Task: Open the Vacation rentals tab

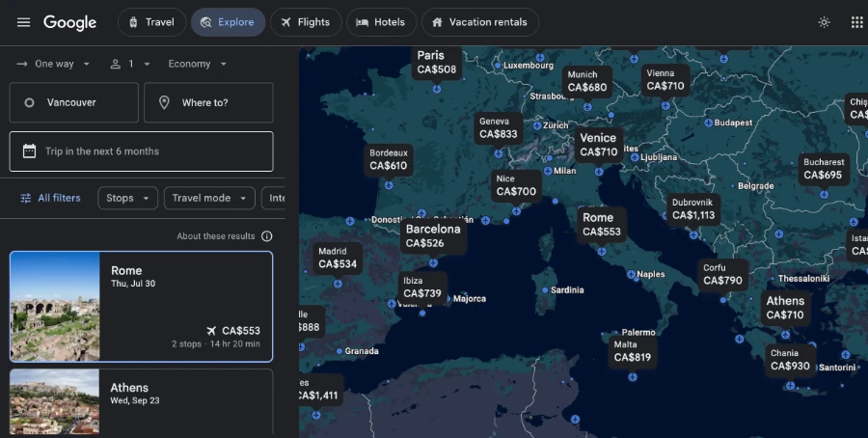Action: tap(480, 22)
